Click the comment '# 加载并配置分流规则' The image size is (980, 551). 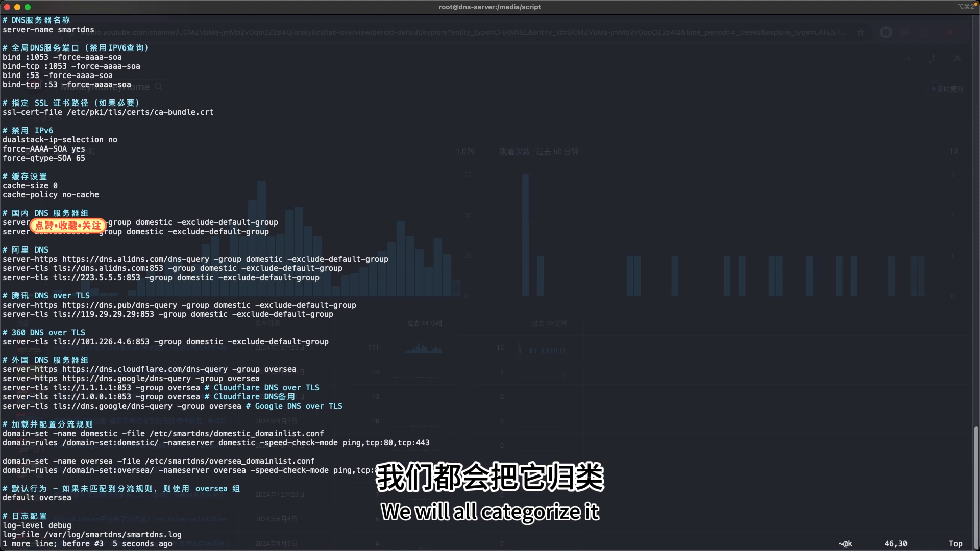click(x=48, y=424)
